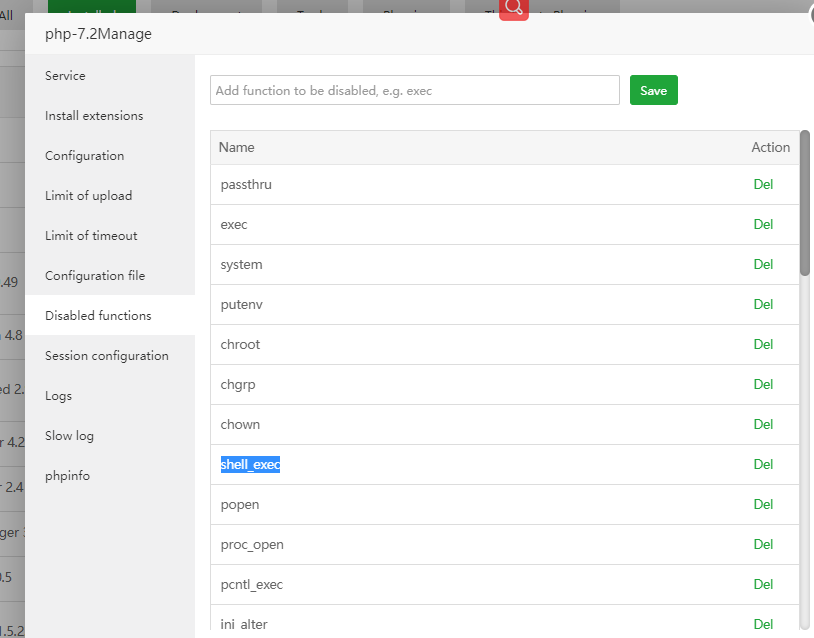Delete the ini_alter disabled function
814x638 pixels.
[763, 624]
